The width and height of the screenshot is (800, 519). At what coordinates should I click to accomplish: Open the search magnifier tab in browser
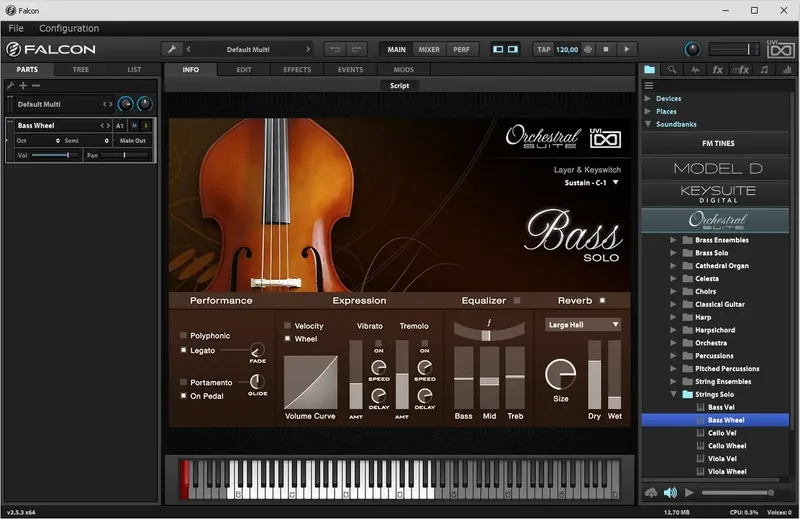coord(672,69)
